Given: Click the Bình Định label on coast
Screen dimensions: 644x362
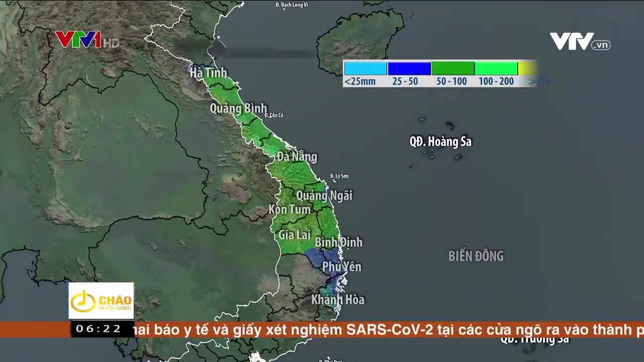Looking at the screenshot, I should [x=339, y=242].
